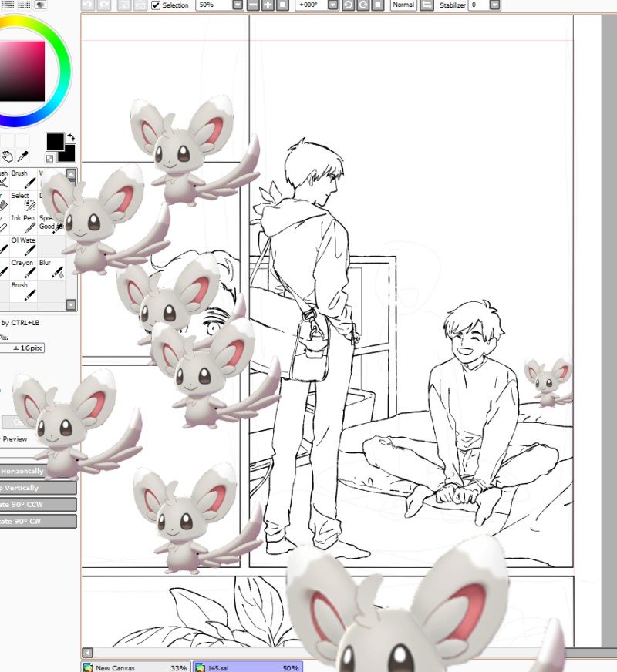Click the foreground black color swatch
Image resolution: width=617 pixels, height=672 pixels.
click(55, 141)
